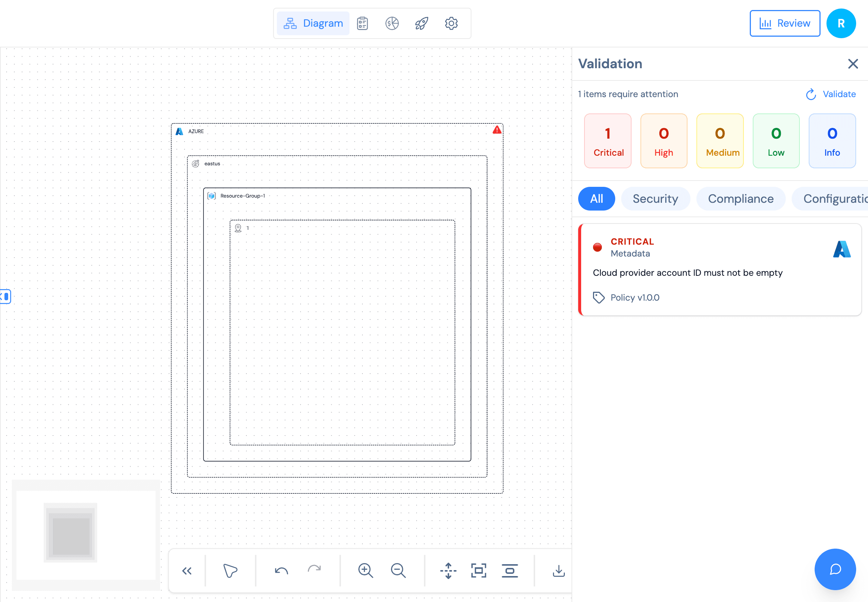
Task: Click the undo arrow
Action: tap(281, 570)
